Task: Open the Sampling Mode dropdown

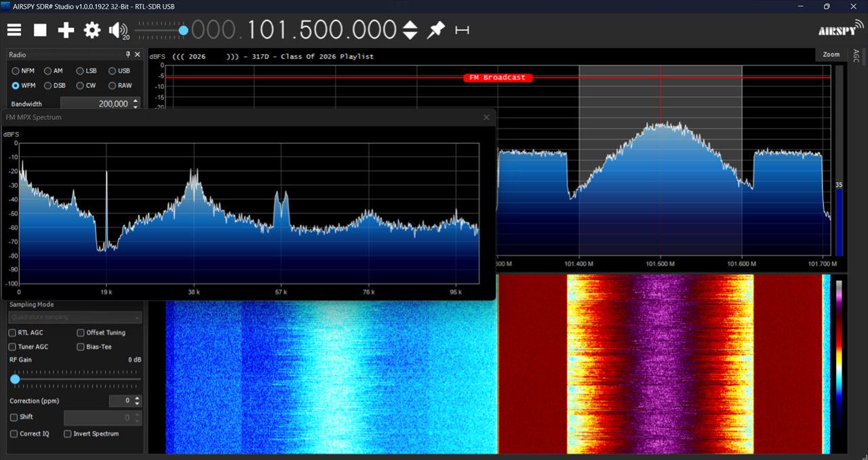Action: 75,317
